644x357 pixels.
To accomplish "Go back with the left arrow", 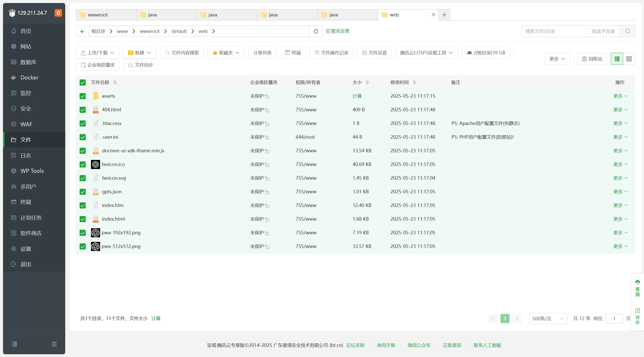I will (x=82, y=31).
